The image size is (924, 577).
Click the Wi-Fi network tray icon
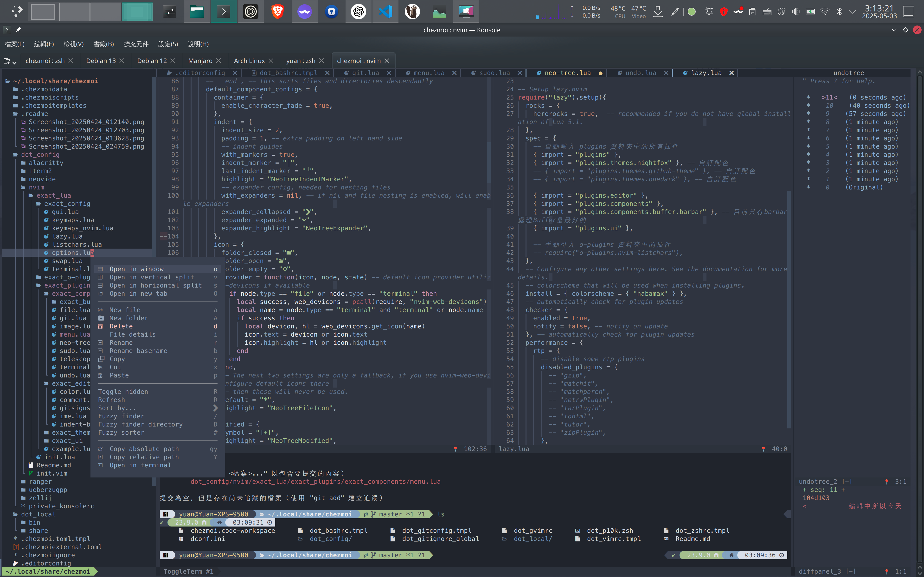tap(825, 12)
